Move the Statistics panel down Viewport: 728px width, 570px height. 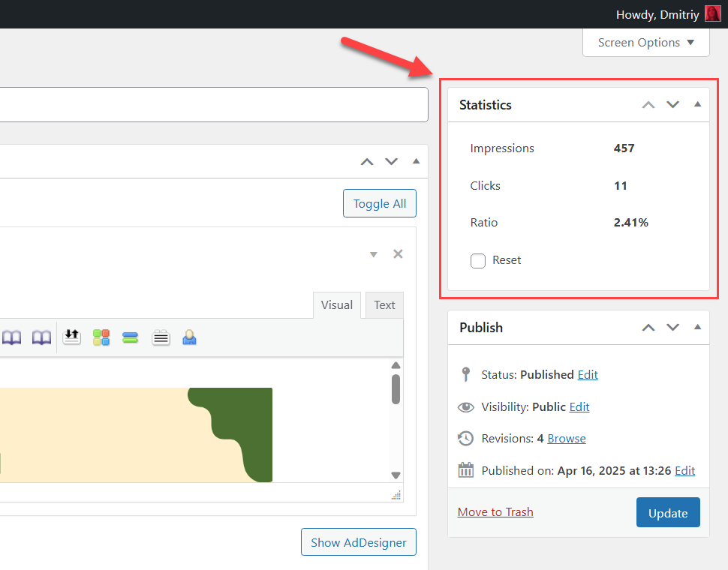[x=672, y=105]
